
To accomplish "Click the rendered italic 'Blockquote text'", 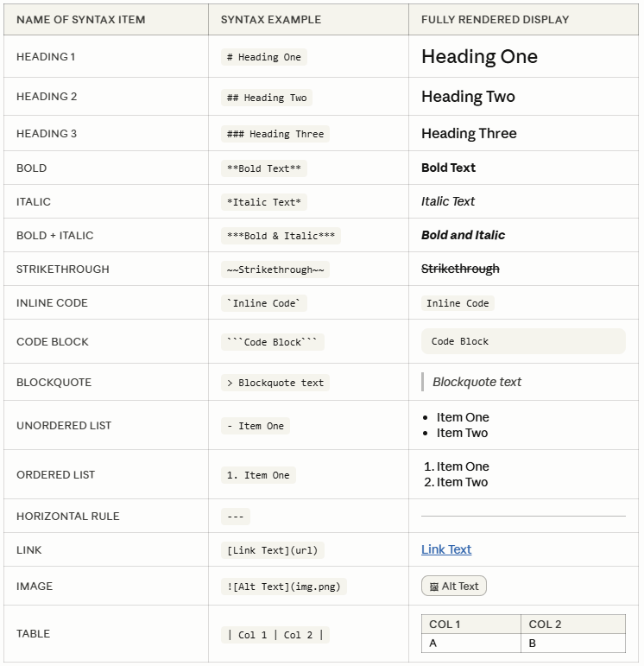I will point(477,382).
